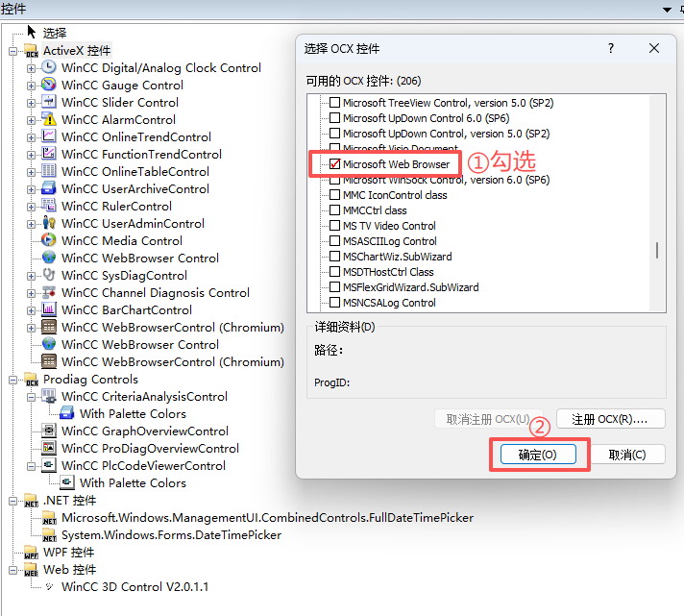Select the MSDTHostCtrl Class list entry
This screenshot has height=616, width=684.
point(388,272)
